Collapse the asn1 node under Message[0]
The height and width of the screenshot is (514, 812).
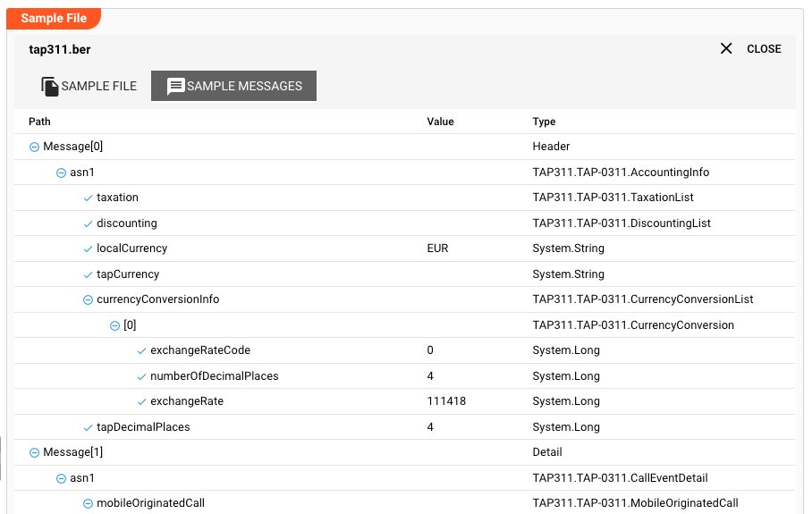click(61, 173)
